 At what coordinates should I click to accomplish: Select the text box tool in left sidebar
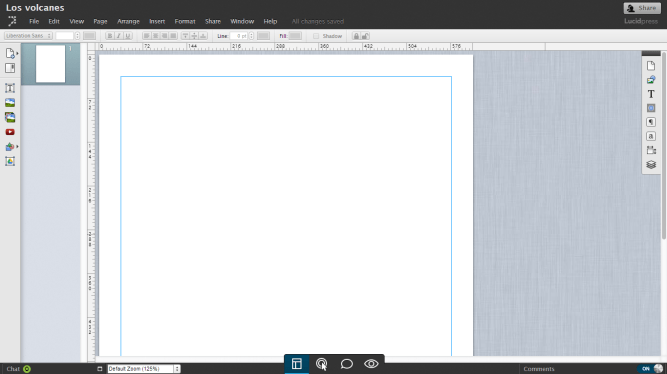[10, 88]
